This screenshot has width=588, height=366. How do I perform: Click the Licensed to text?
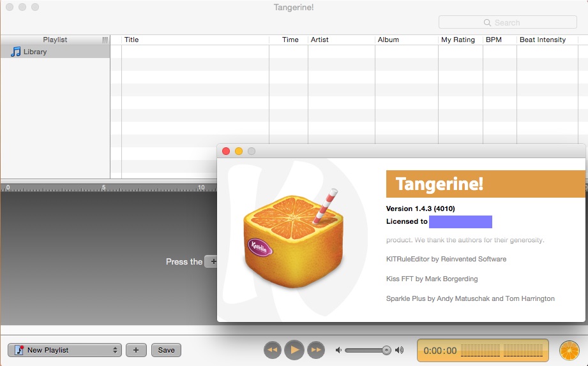(x=407, y=221)
